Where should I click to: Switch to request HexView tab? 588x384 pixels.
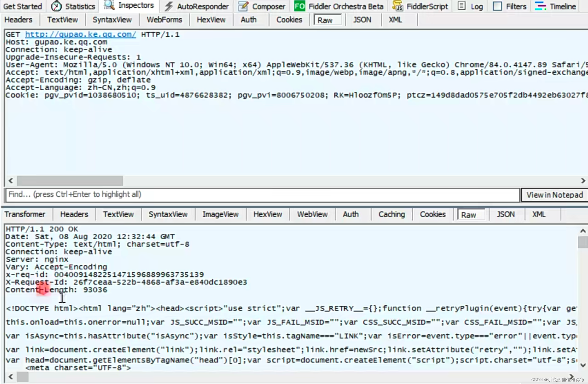(x=211, y=20)
